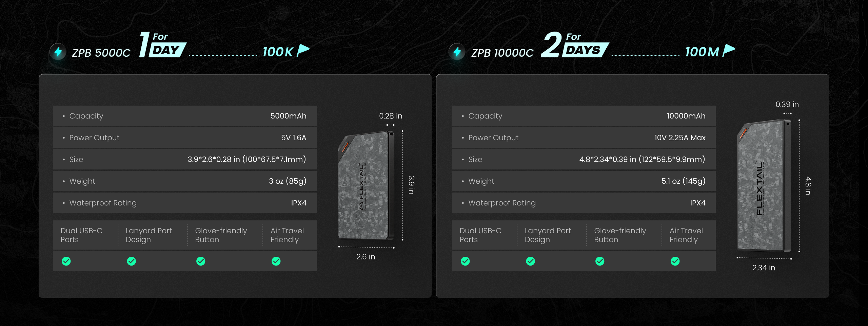Image resolution: width=868 pixels, height=326 pixels.
Task: Click the checkmark under ZPB 5000C Glove-friendly Button
Action: click(x=201, y=261)
